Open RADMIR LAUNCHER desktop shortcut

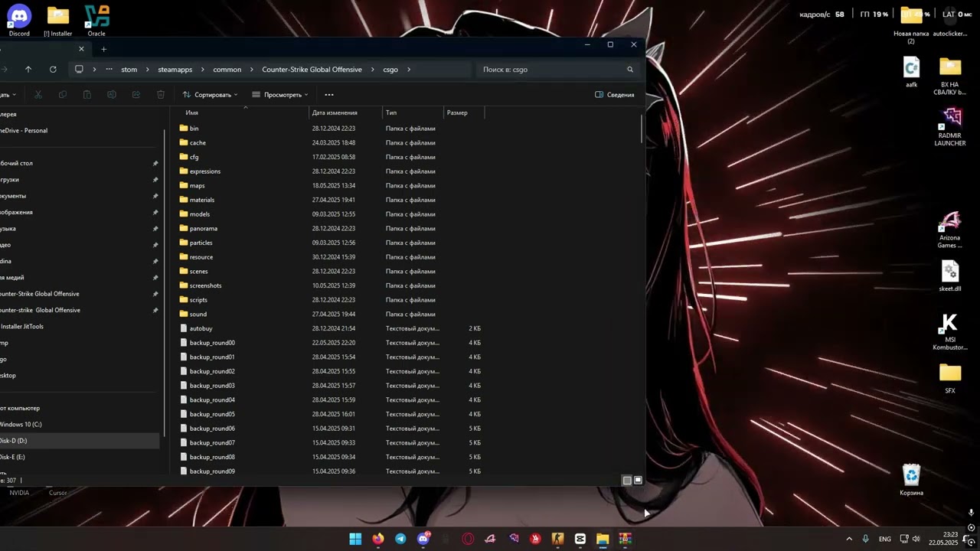point(950,126)
